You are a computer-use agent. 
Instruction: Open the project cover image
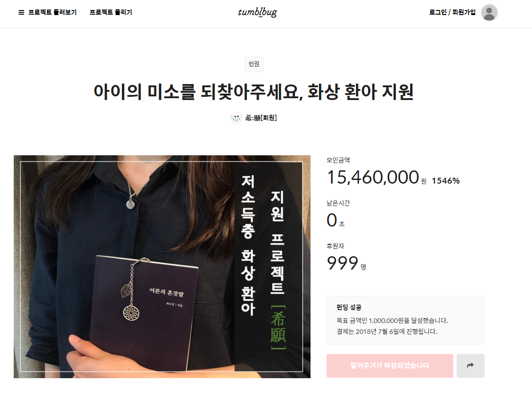162,266
